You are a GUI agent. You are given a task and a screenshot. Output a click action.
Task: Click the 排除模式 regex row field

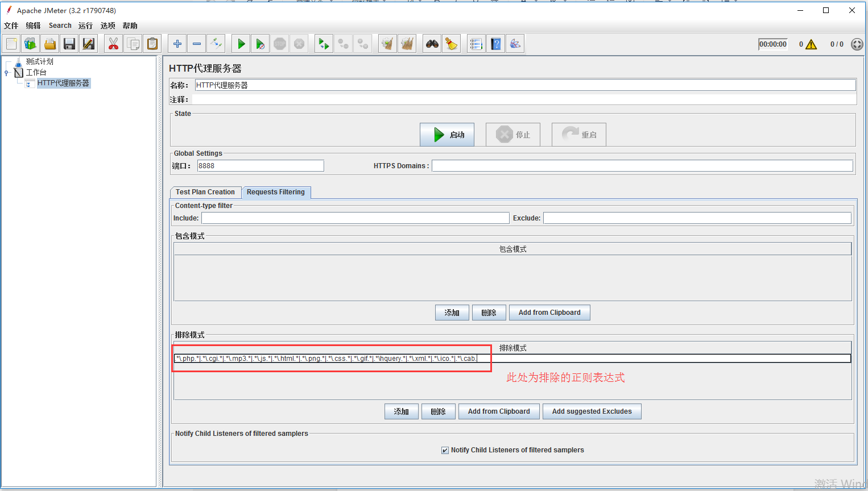click(x=512, y=359)
